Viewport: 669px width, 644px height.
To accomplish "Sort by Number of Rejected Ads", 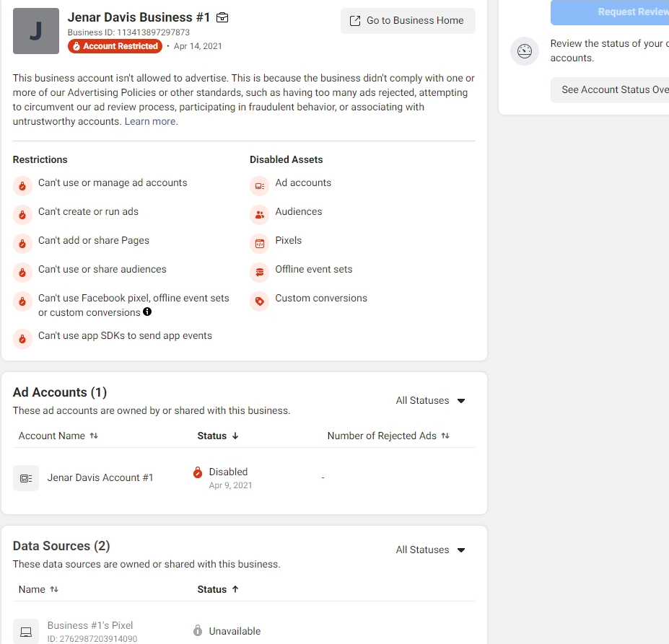I will [388, 436].
